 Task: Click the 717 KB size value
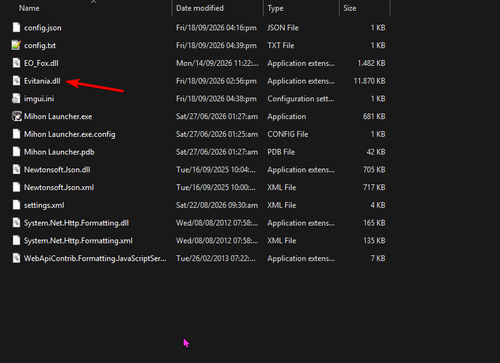(x=374, y=187)
